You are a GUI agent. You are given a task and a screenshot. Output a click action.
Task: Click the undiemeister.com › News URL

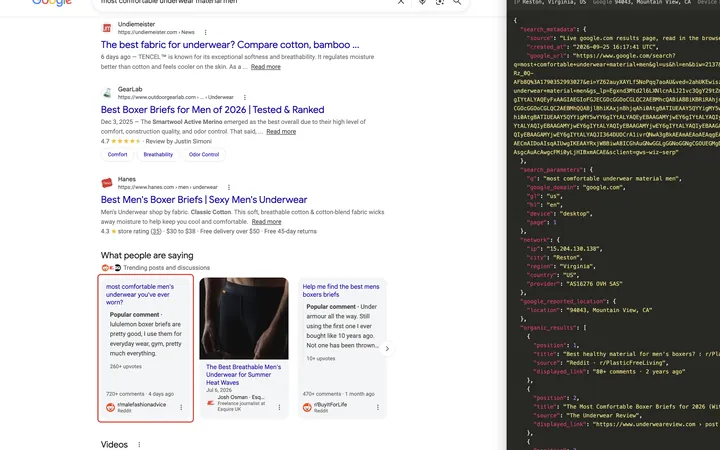pos(156,32)
